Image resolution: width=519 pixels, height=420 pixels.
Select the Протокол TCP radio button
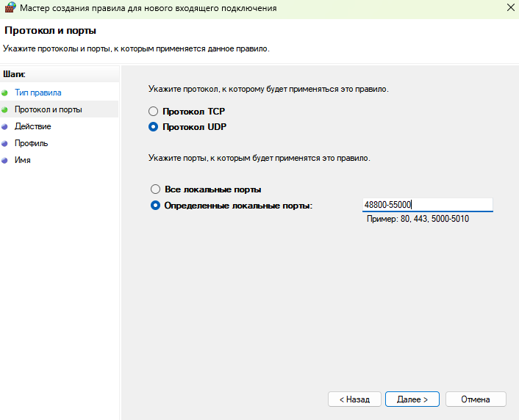click(153, 112)
